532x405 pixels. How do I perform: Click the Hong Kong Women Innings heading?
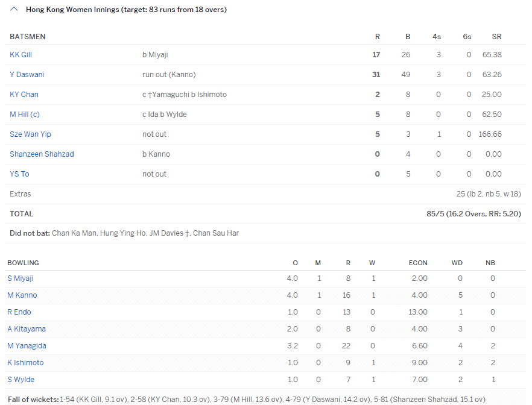127,10
